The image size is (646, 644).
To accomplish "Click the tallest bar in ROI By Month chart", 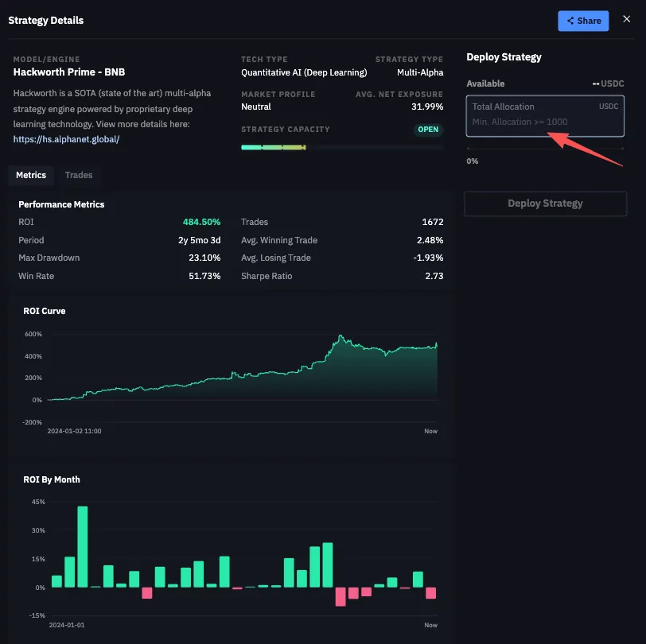I will (83, 546).
